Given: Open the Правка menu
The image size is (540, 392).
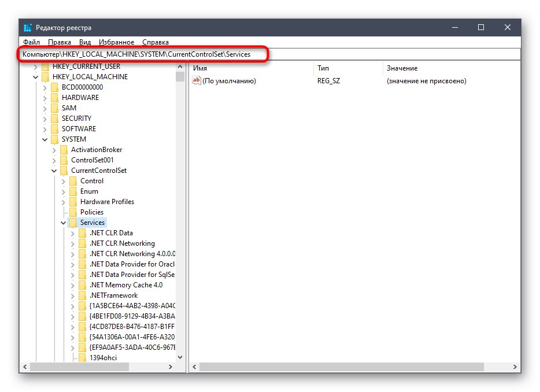Looking at the screenshot, I should pyautogui.click(x=60, y=42).
